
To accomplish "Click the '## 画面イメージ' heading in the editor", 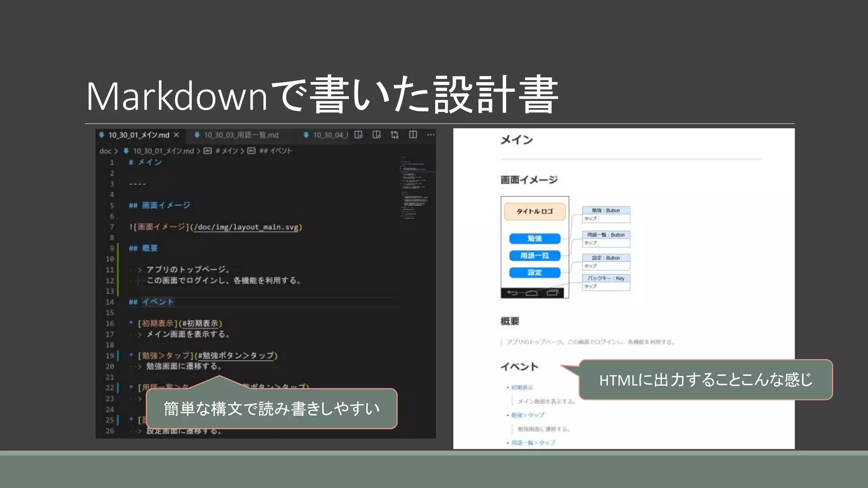I will 160,205.
